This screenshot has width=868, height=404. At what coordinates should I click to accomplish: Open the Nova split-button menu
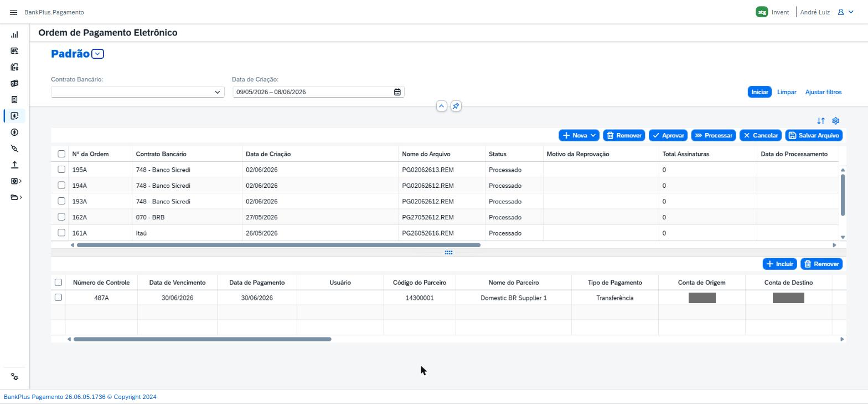point(593,135)
